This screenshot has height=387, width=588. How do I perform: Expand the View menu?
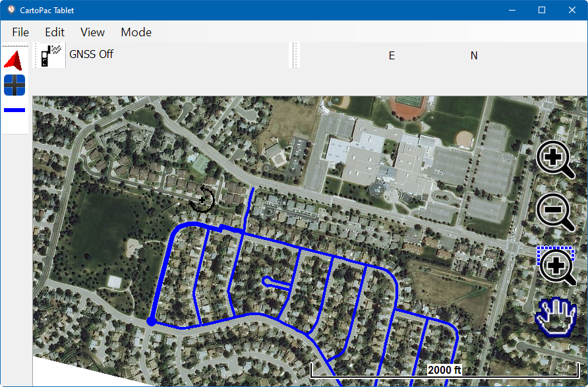point(92,32)
